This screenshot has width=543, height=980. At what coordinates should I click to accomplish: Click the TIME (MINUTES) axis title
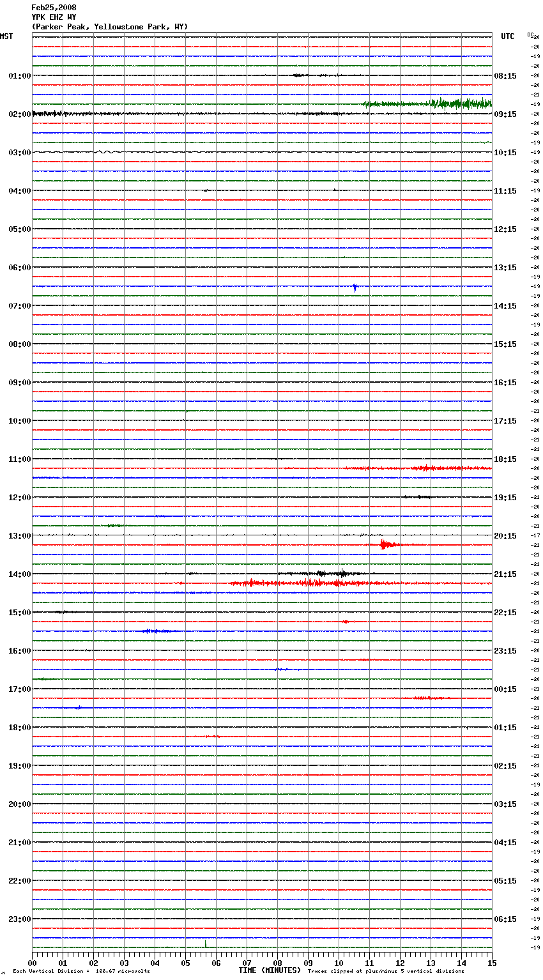coord(270,970)
